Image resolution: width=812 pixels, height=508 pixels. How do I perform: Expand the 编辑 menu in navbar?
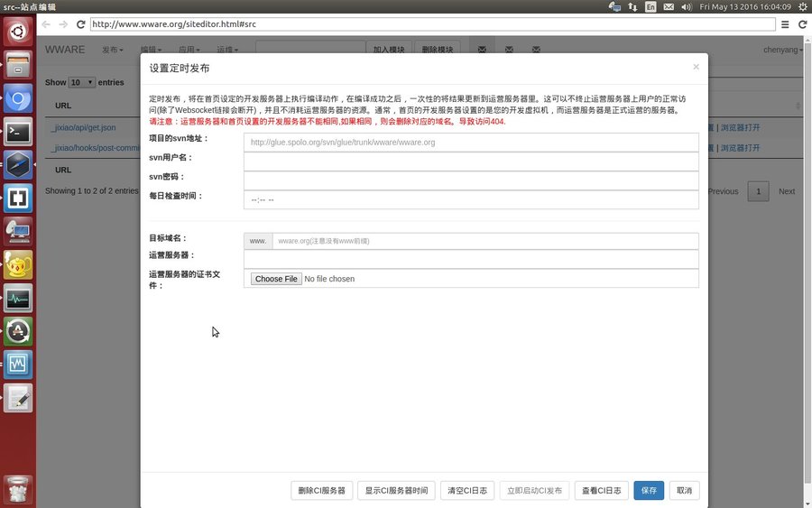coord(151,50)
